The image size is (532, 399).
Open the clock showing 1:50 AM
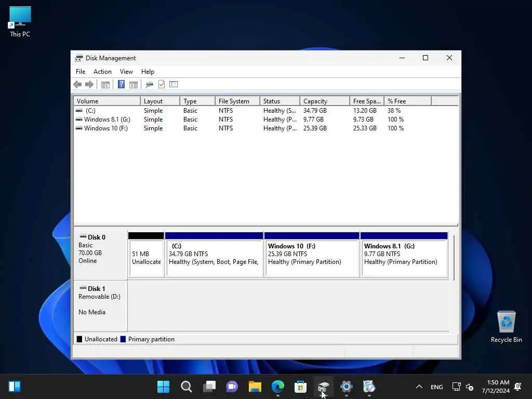click(x=495, y=387)
